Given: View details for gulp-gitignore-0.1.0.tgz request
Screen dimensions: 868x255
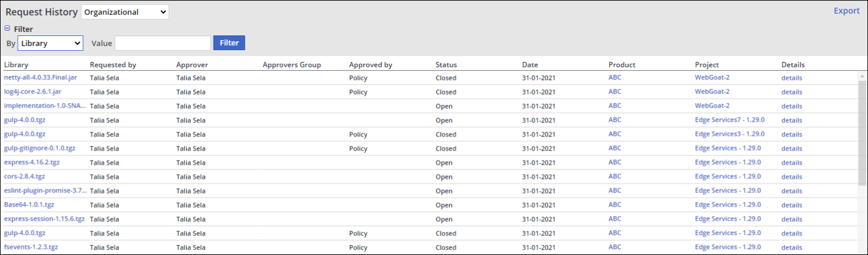Looking at the screenshot, I should tap(791, 149).
